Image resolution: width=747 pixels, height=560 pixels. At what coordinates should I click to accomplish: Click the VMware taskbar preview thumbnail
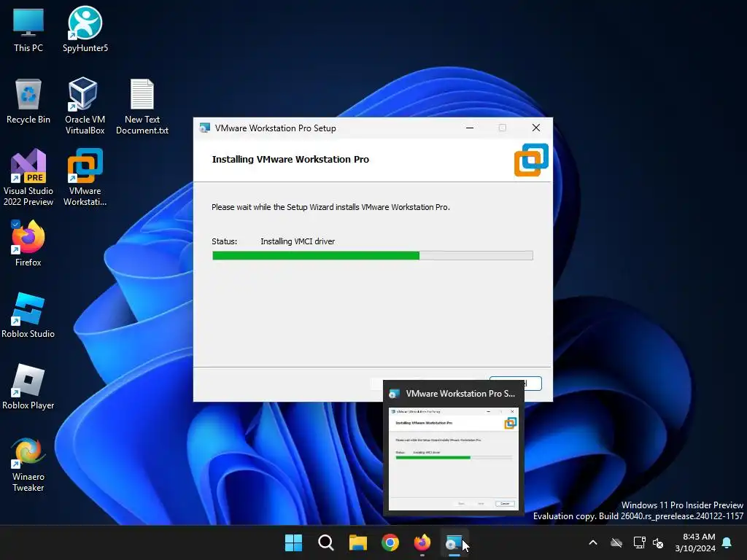pyautogui.click(x=454, y=459)
